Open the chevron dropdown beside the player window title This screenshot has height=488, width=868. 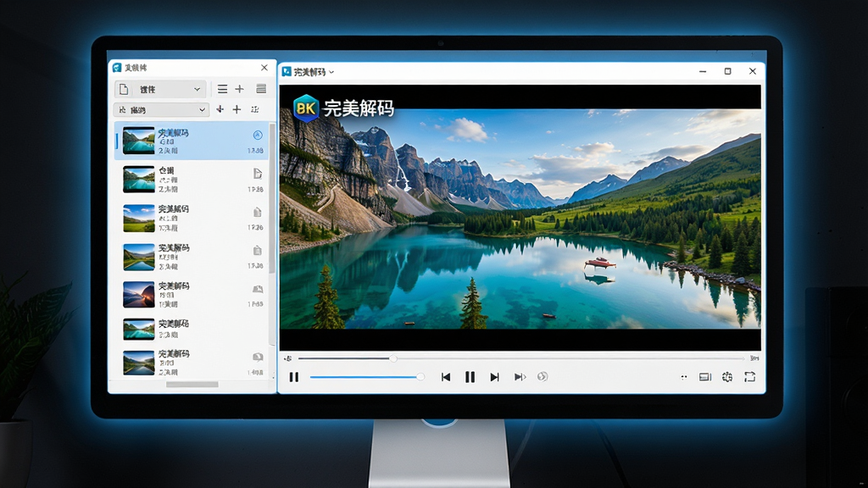coord(331,72)
